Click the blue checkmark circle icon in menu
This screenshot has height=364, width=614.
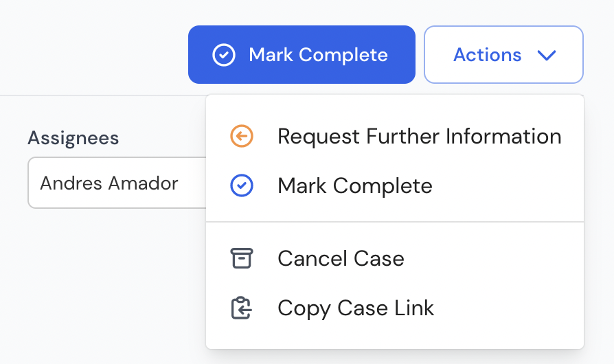pyautogui.click(x=242, y=185)
